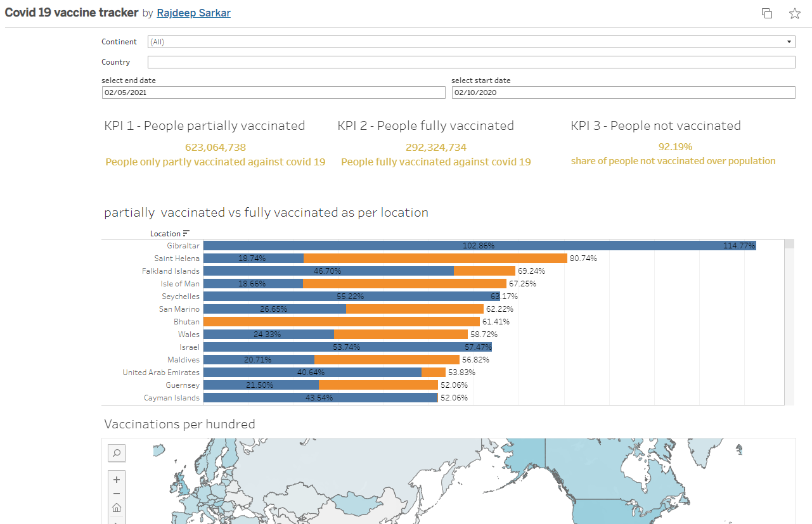This screenshot has height=524, width=812.
Task: Select San Marino's blue 26.65% bar
Action: [x=274, y=309]
